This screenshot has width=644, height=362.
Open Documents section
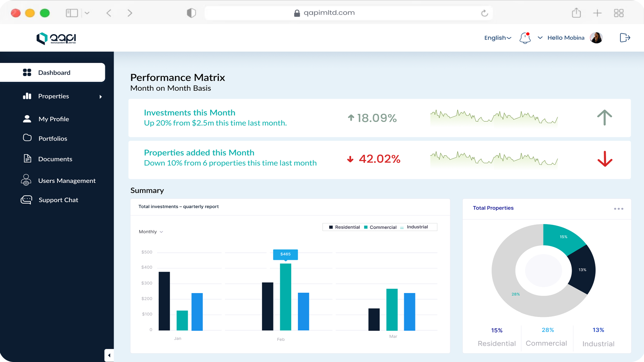click(55, 159)
